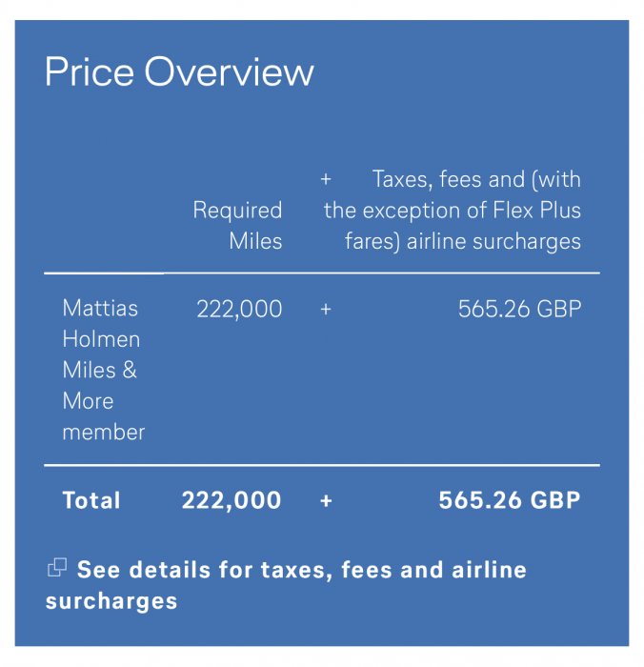Click the divider line below the column headers
644x667 pixels.
[x=322, y=273]
